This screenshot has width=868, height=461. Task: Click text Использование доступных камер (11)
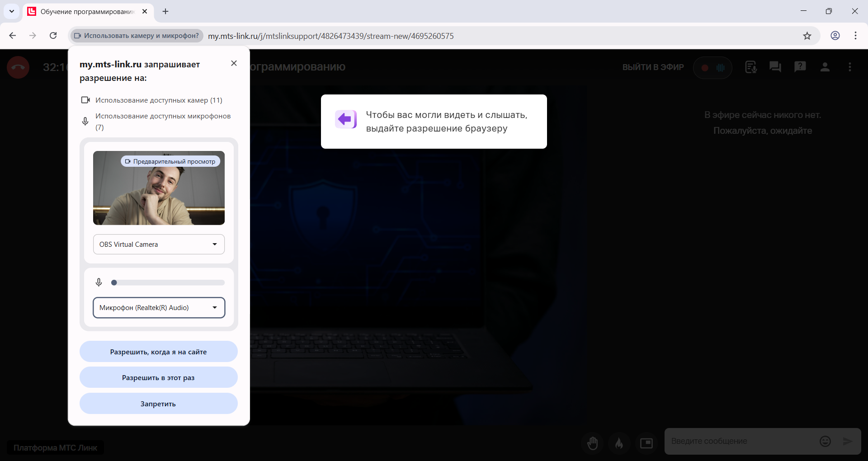pyautogui.click(x=159, y=100)
